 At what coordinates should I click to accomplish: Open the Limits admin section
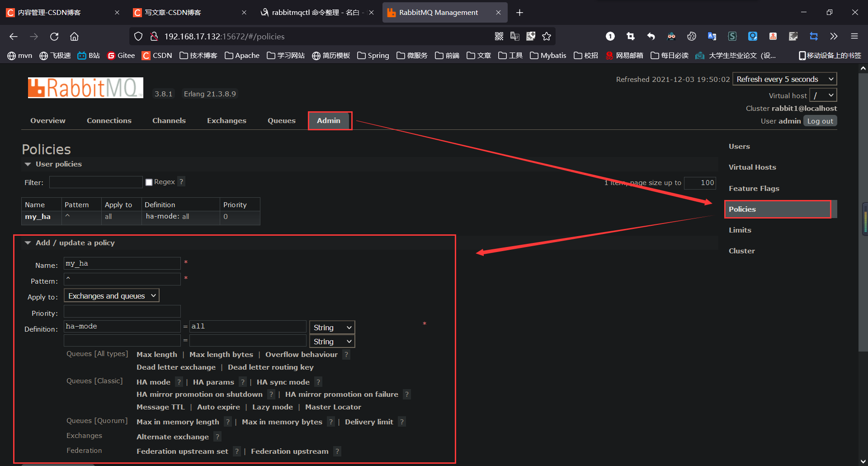tap(740, 230)
